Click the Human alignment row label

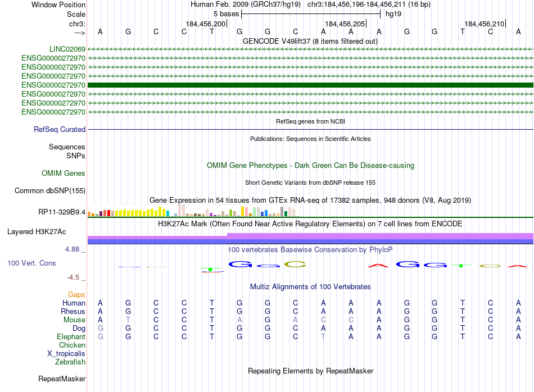point(74,303)
